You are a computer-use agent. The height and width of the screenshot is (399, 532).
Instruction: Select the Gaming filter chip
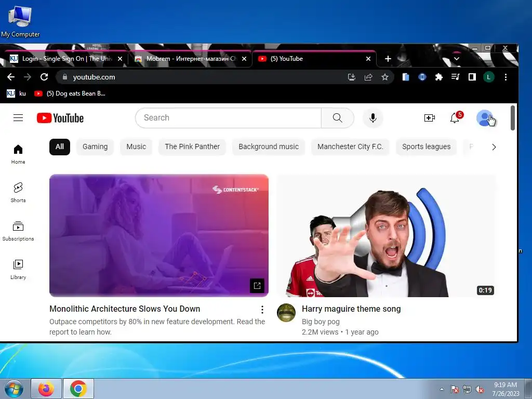pos(95,147)
